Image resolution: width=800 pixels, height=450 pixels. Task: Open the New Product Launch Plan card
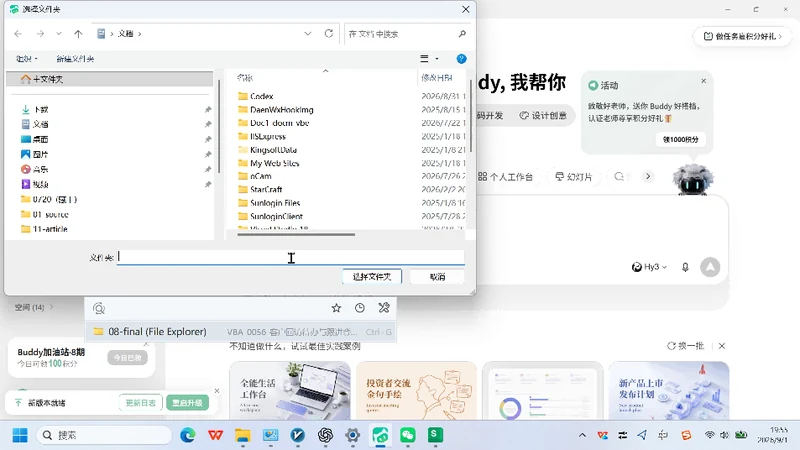pyautogui.click(x=668, y=390)
